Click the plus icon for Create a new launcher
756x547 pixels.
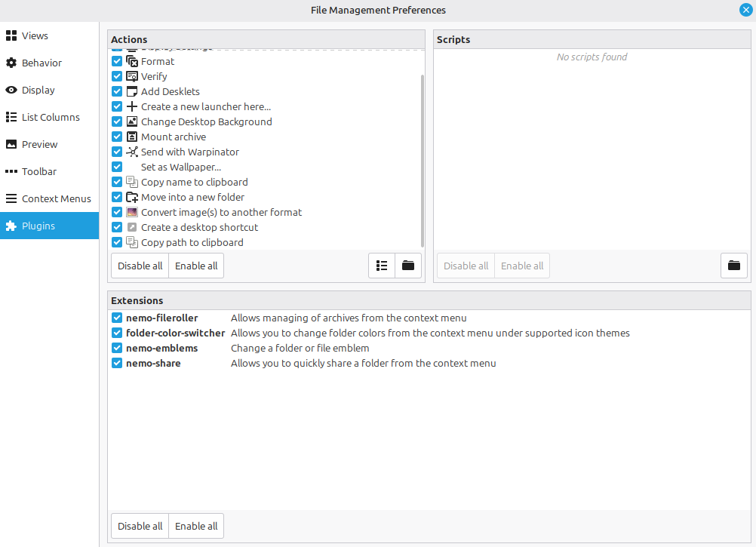[132, 106]
